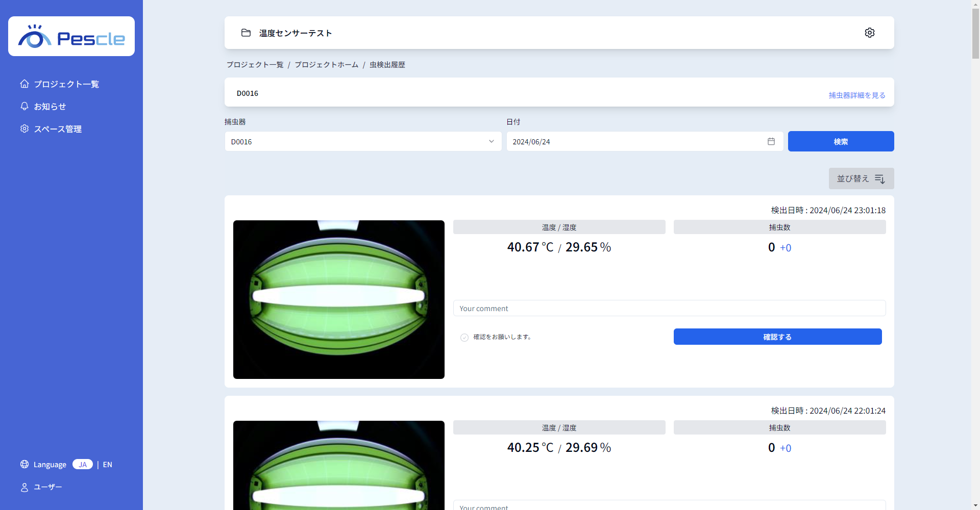Screen dimensions: 980x510
Task: Switch language to JA
Action: pos(83,464)
